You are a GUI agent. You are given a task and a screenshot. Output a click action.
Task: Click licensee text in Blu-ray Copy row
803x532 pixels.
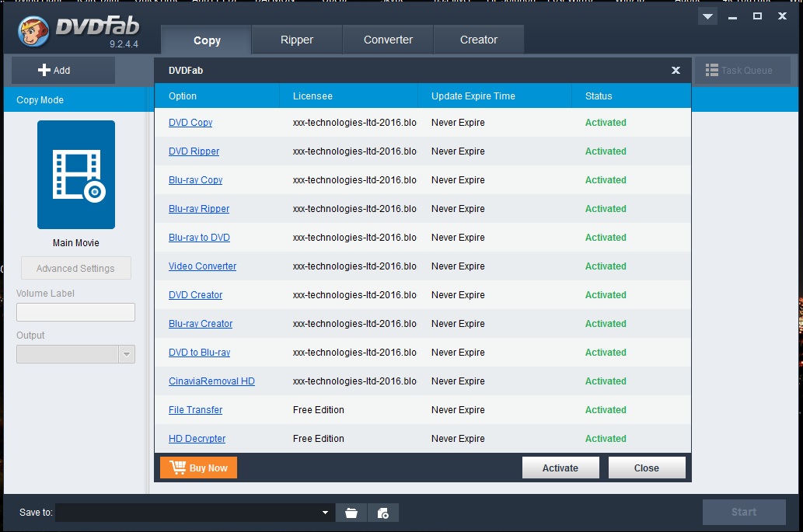(354, 179)
